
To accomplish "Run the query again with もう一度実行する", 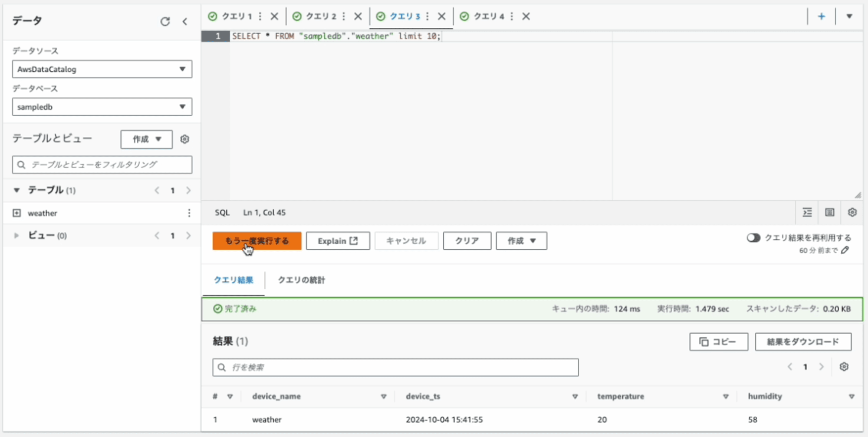I will (x=257, y=241).
